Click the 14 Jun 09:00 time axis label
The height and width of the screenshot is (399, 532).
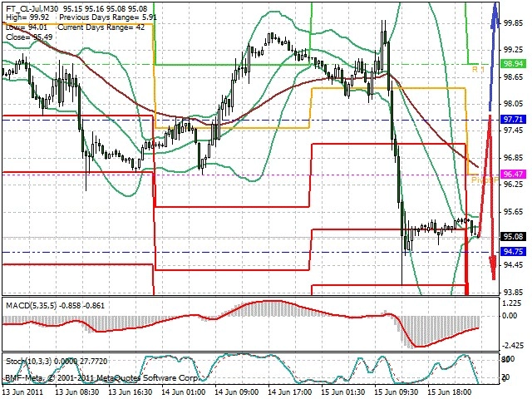coord(239,392)
